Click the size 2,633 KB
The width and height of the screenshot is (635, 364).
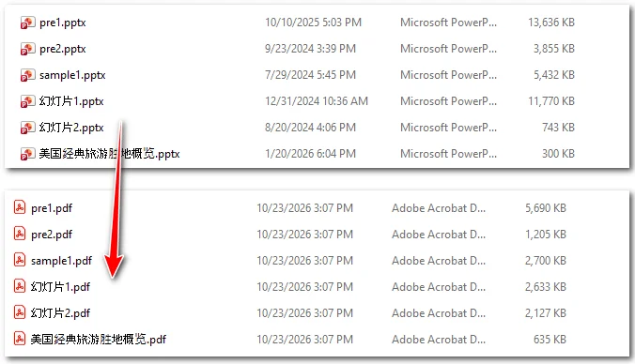[546, 287]
